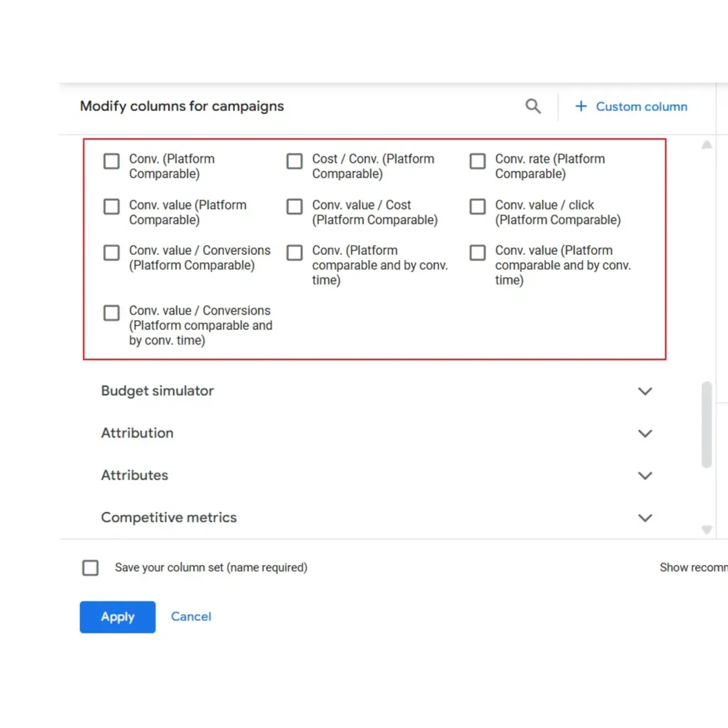Image resolution: width=728 pixels, height=728 pixels.
Task: Expand the Attribution section
Action: click(x=645, y=433)
